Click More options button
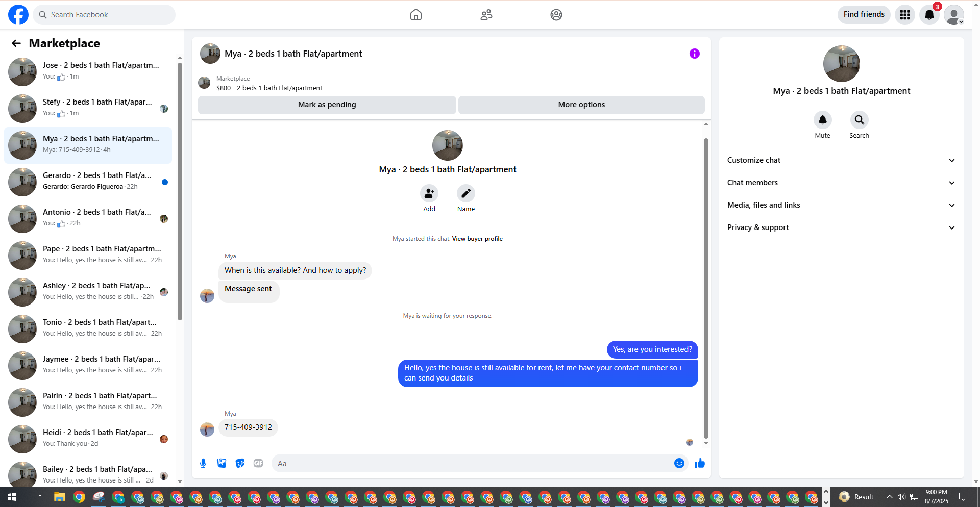This screenshot has height=507, width=980. (x=581, y=105)
